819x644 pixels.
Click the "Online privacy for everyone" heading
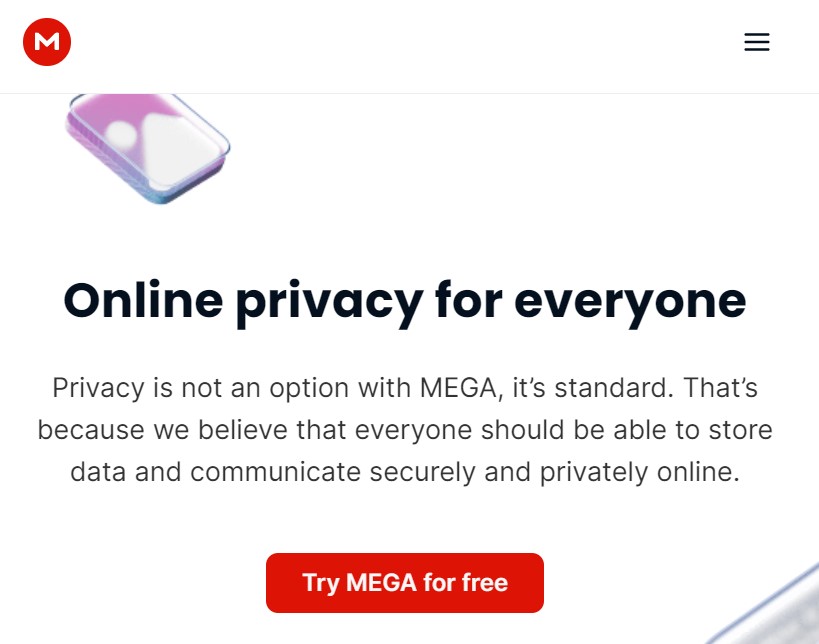tap(405, 302)
